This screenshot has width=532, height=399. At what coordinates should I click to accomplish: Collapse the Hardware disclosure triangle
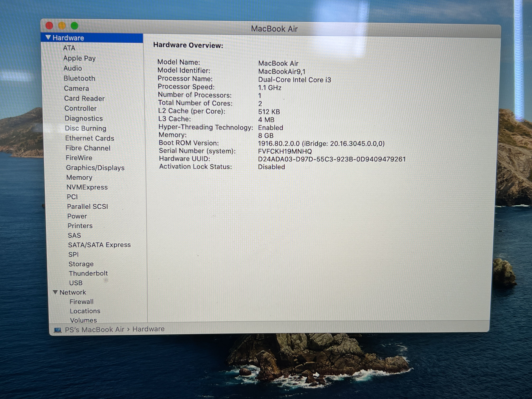(48, 37)
